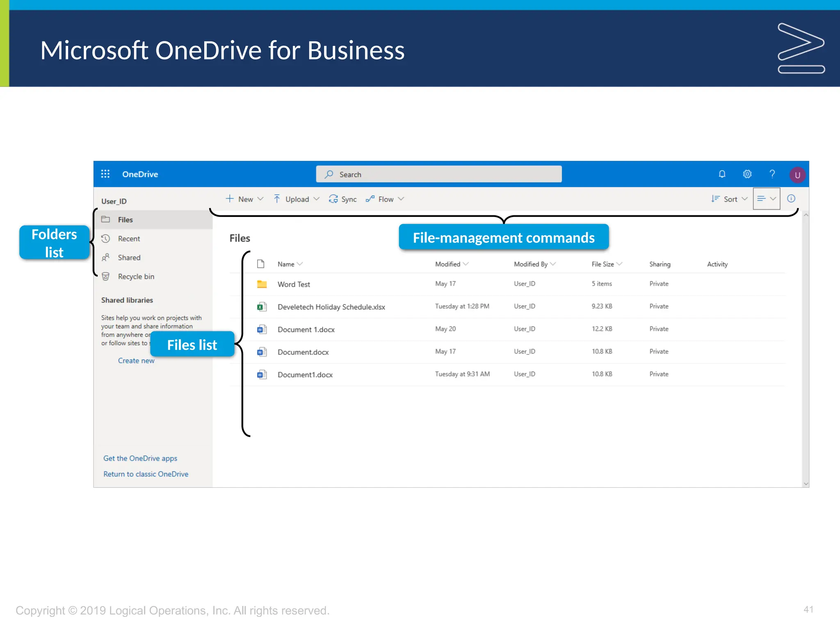Click the Flow icon
Viewport: 840px width, 630px height.
(x=370, y=199)
